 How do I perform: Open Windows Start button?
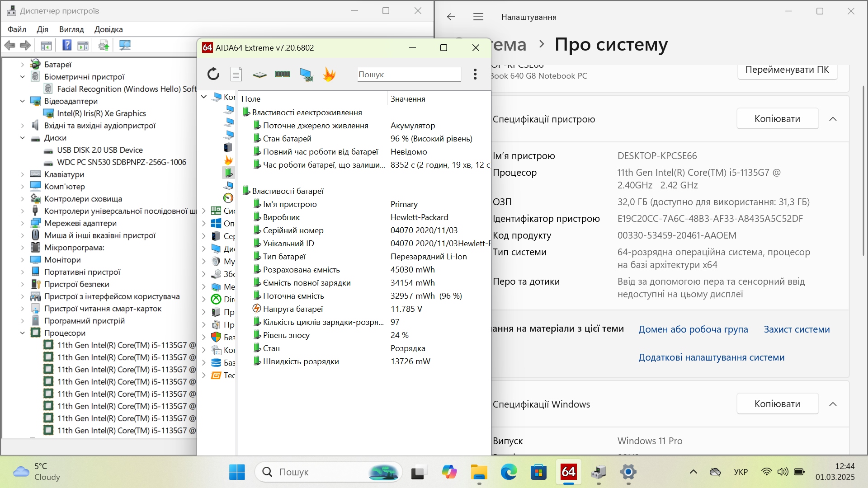(x=237, y=472)
